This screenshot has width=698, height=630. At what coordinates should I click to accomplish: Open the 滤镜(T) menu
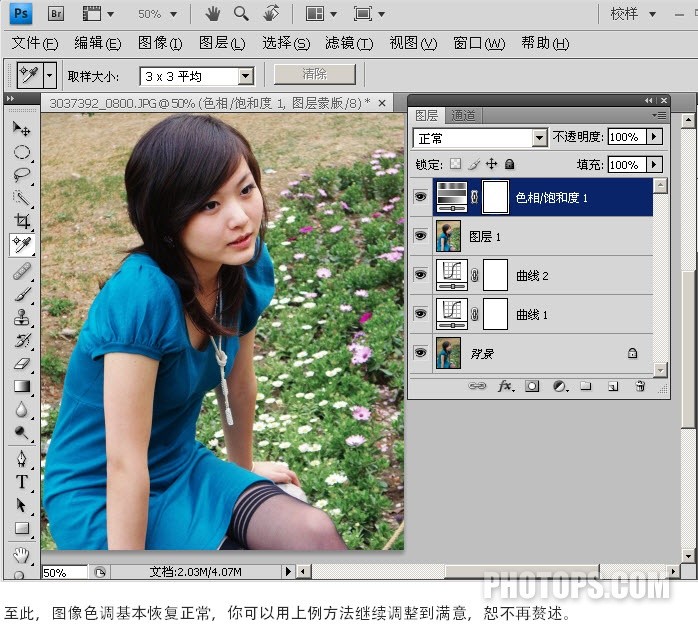(349, 43)
